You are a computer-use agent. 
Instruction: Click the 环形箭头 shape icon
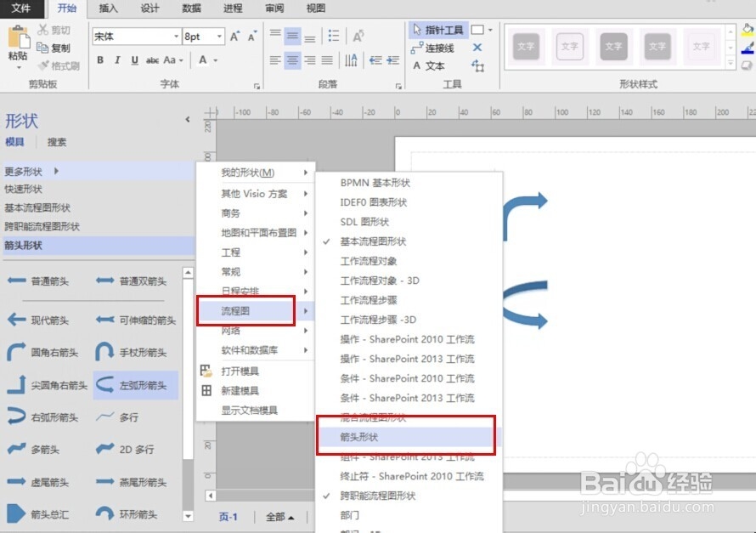pos(104,513)
